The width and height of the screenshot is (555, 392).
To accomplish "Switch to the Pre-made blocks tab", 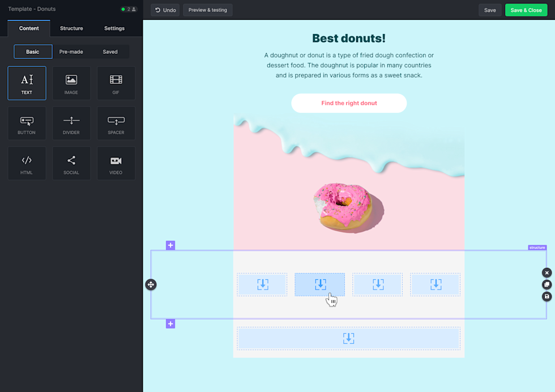I will (71, 52).
